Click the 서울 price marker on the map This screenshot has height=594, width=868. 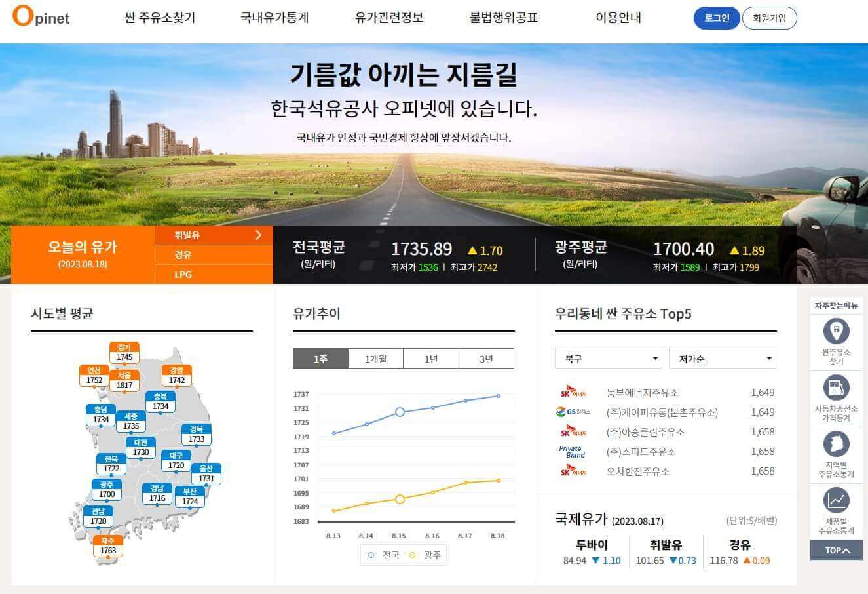[x=124, y=382]
